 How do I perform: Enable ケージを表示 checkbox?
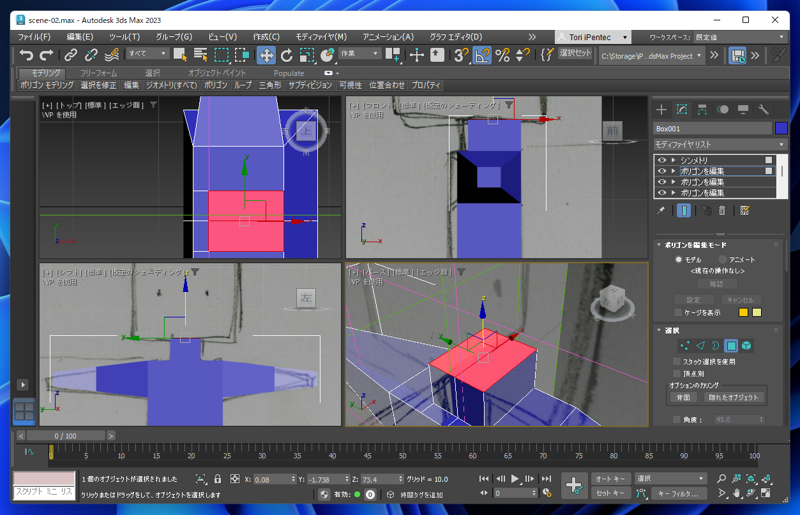point(678,312)
